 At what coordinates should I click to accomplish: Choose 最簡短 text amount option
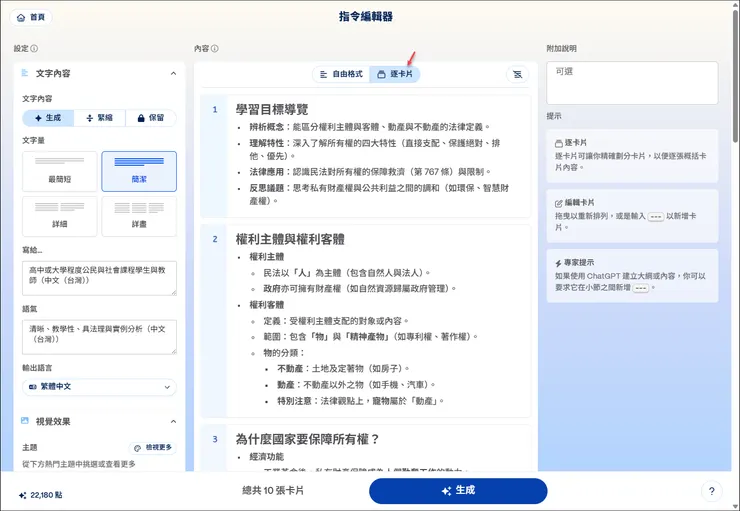pyautogui.click(x=59, y=171)
